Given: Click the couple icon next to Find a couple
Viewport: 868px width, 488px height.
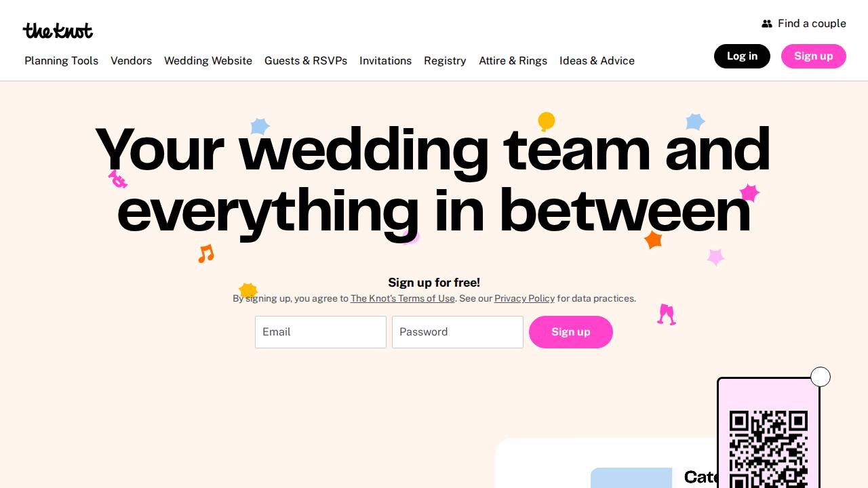Looking at the screenshot, I should click(766, 23).
